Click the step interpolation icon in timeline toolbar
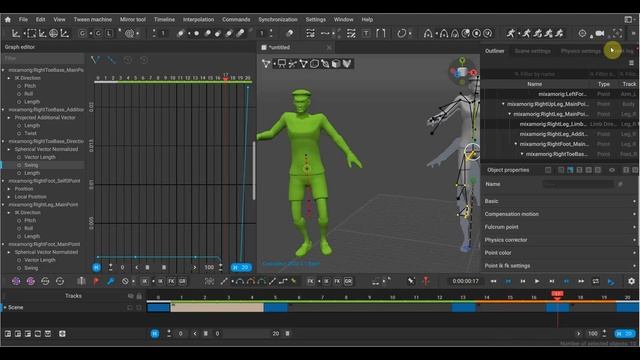 (x=283, y=281)
